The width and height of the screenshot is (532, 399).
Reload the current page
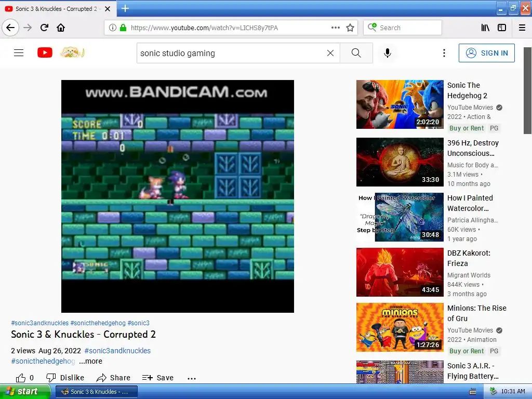(44, 28)
